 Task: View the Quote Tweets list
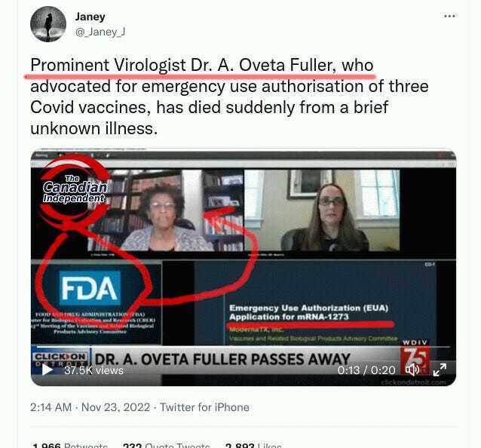click(x=166, y=445)
